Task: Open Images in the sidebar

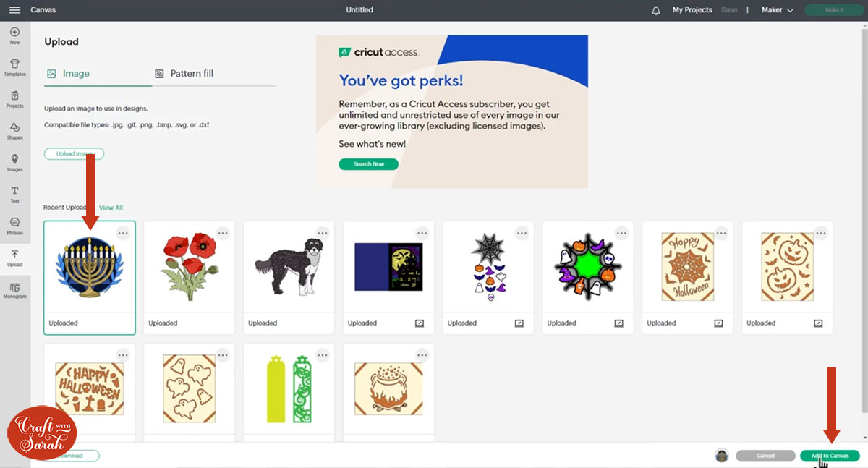Action: [14, 163]
